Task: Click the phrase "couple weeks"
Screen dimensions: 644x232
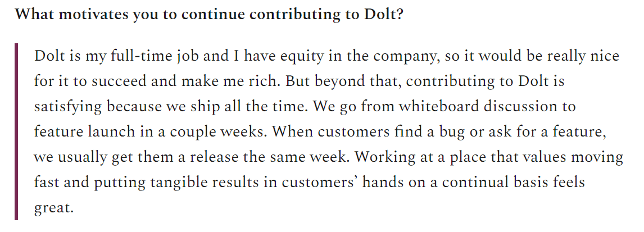Action: pos(215,132)
